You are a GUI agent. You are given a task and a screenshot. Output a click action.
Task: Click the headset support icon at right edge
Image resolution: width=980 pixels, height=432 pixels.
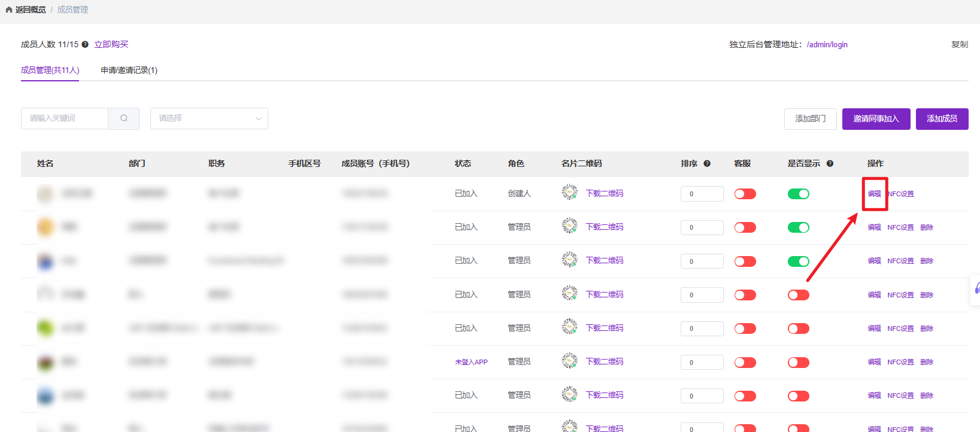[x=976, y=288]
